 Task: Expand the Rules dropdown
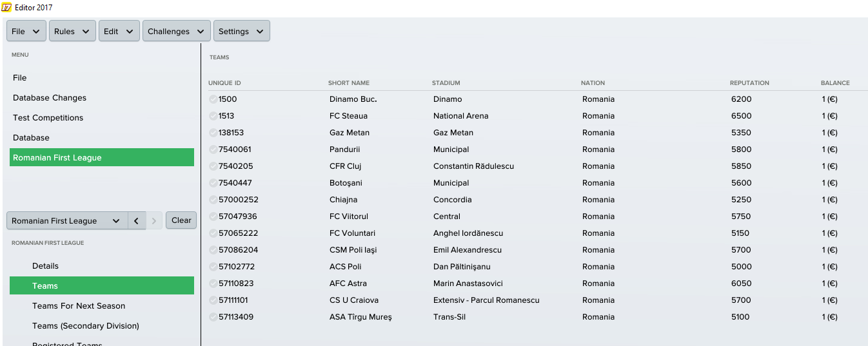pyautogui.click(x=72, y=32)
